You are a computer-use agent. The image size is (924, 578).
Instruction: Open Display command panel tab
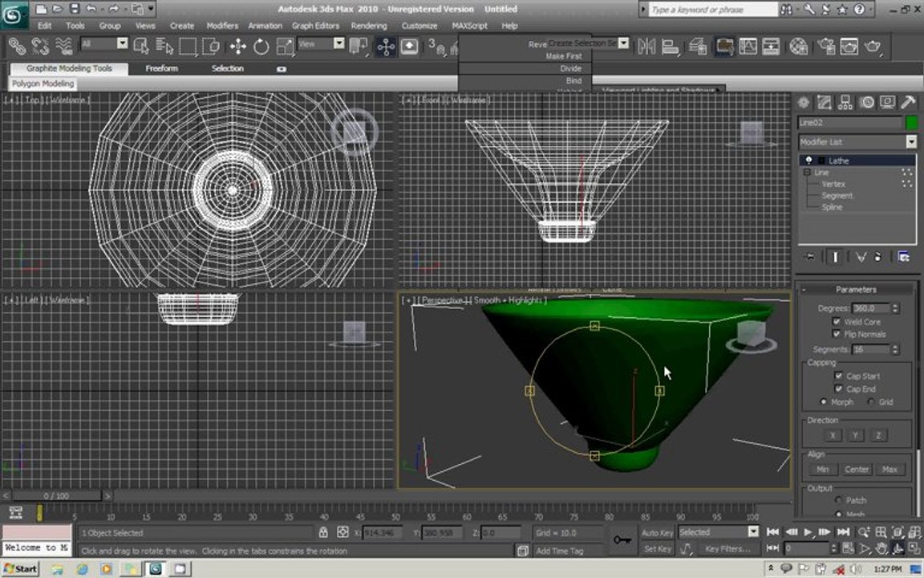coord(887,103)
